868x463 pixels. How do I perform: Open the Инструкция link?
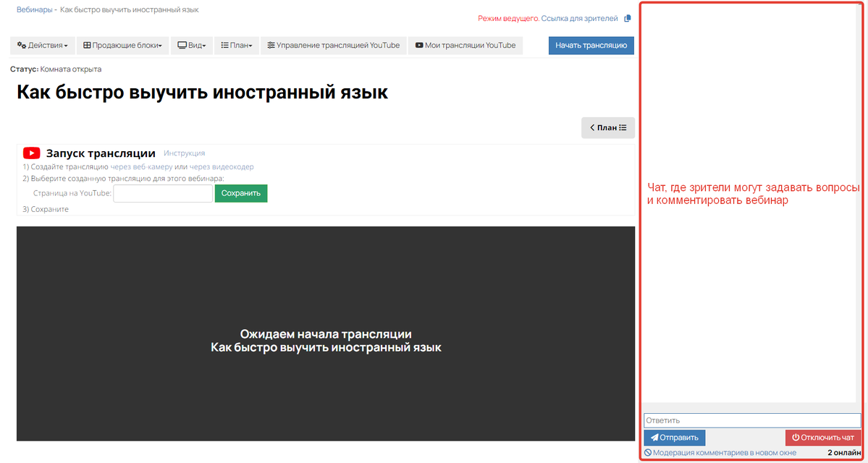[x=185, y=153]
